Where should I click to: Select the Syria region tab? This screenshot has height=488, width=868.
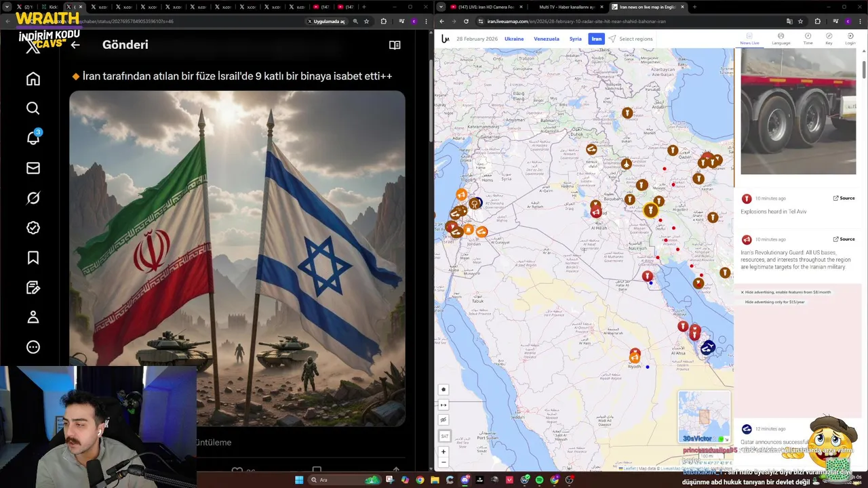pyautogui.click(x=575, y=39)
